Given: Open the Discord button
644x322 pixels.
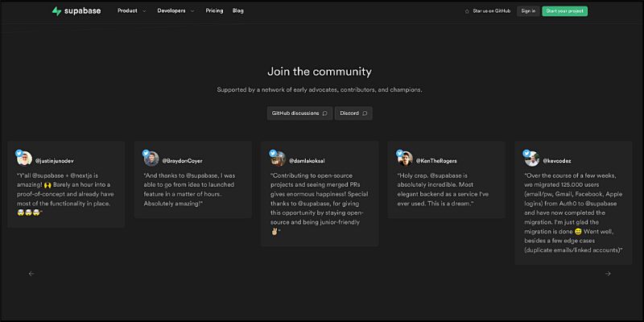Looking at the screenshot, I should (353, 114).
